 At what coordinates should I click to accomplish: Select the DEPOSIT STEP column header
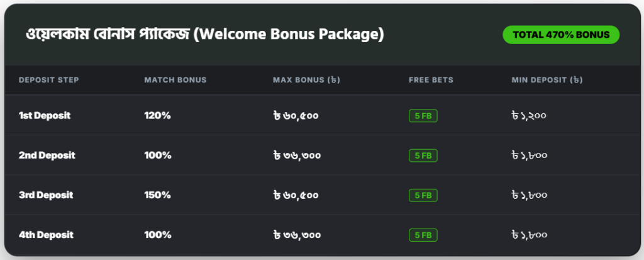(x=48, y=80)
